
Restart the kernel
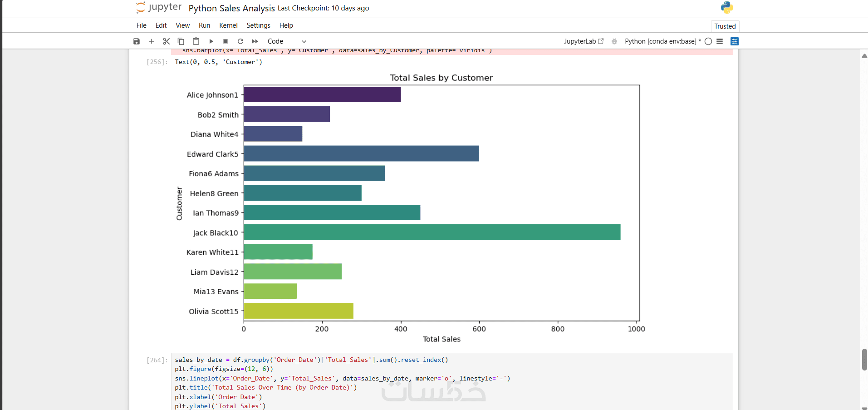[240, 41]
